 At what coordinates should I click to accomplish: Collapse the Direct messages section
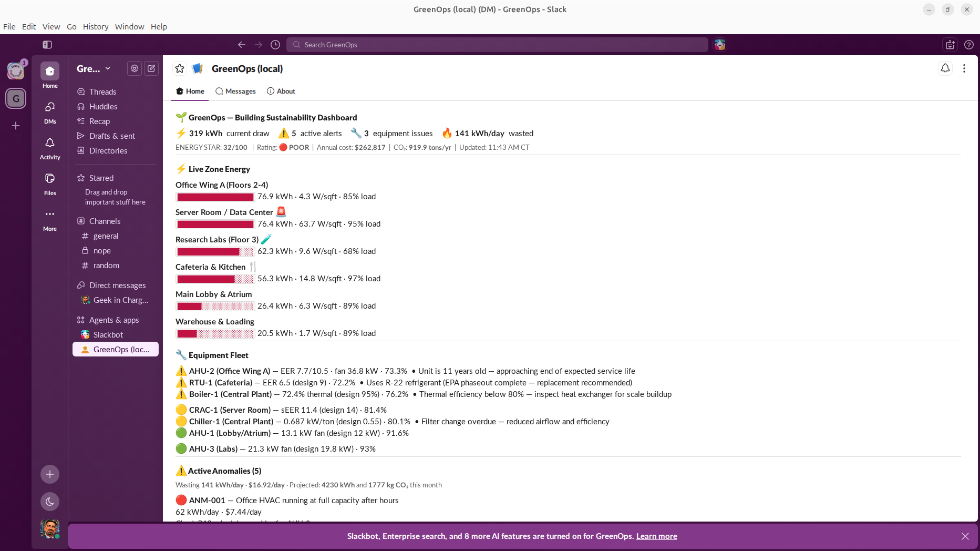point(111,285)
